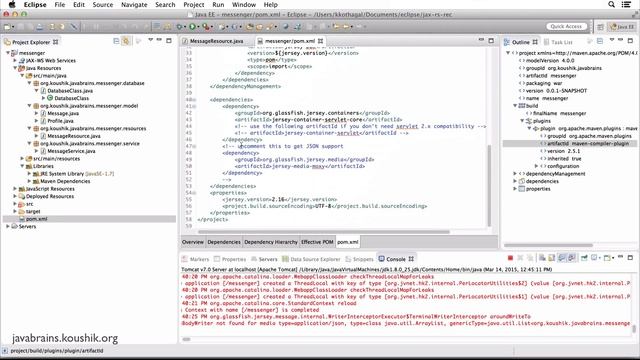Open the Overview tab of the POM editor
The width and height of the screenshot is (640, 360).
click(193, 242)
